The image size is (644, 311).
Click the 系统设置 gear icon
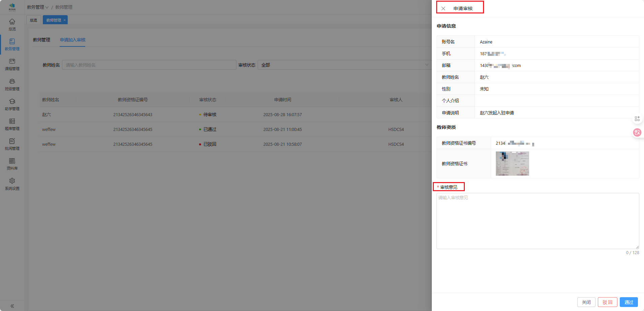12,181
